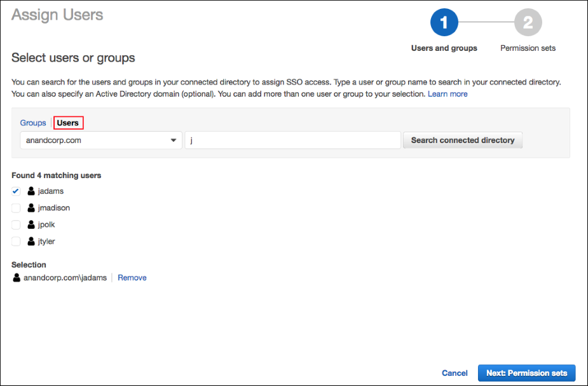Image resolution: width=588 pixels, height=386 pixels.
Task: Uncheck the jadams user checkbox
Action: click(15, 191)
